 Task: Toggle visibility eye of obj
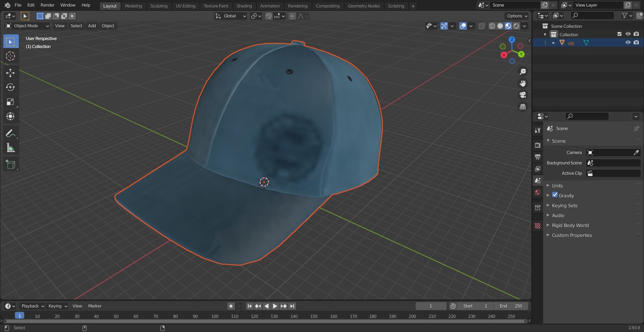pos(628,42)
